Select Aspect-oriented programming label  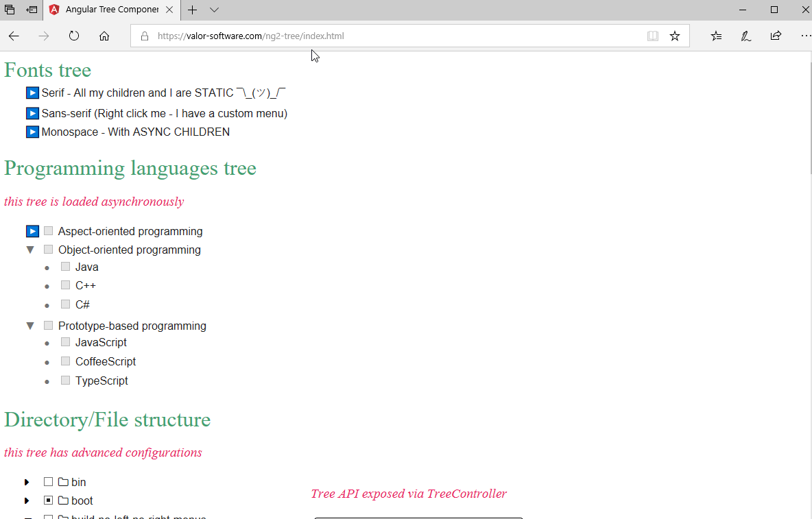pos(130,231)
